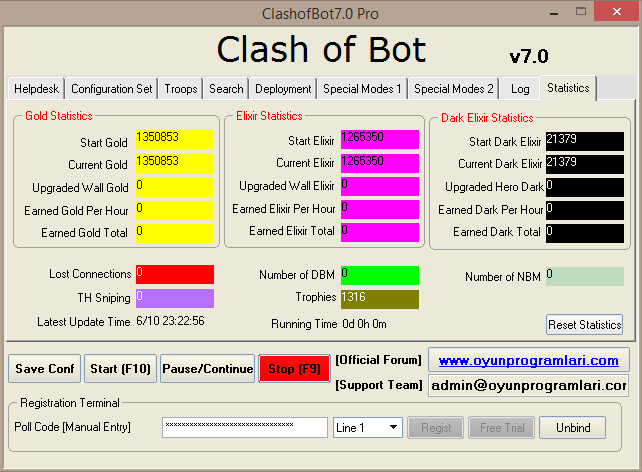
Task: Click Earned Dark Per Hour field
Action: 585,210
